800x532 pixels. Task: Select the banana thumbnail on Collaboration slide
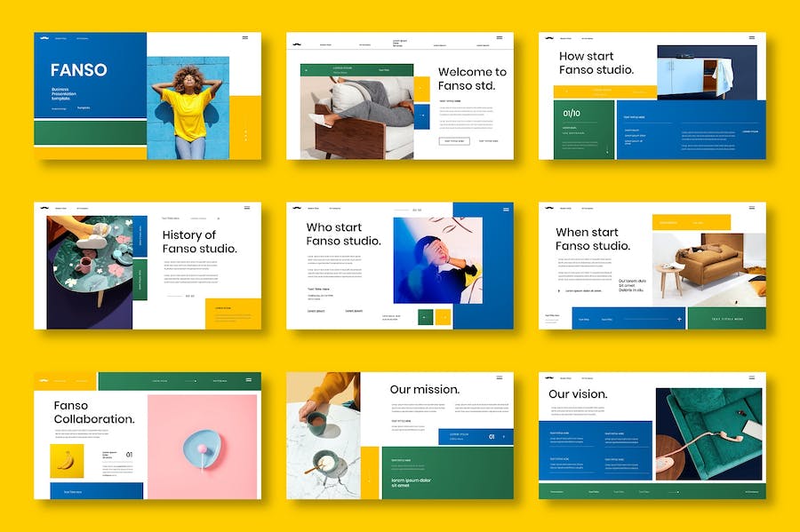pos(67,461)
